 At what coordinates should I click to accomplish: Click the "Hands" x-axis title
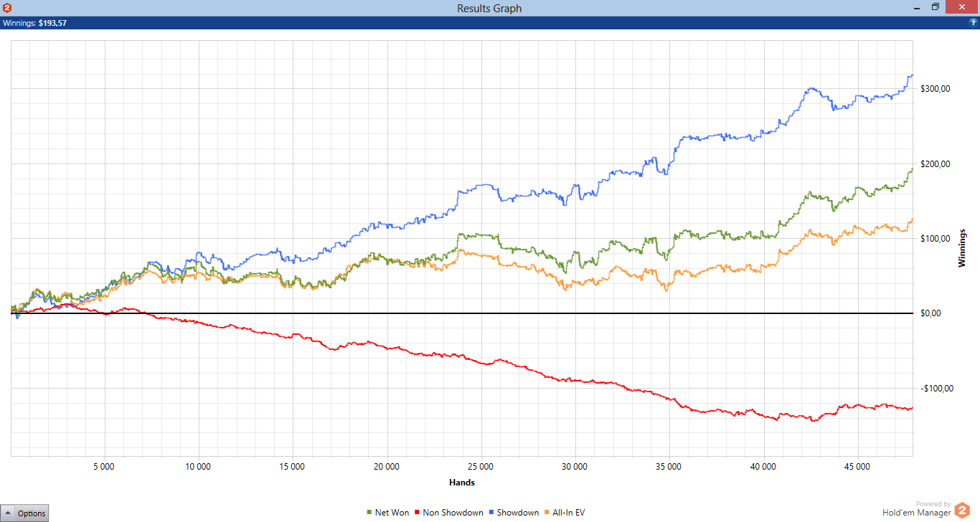coord(462,483)
